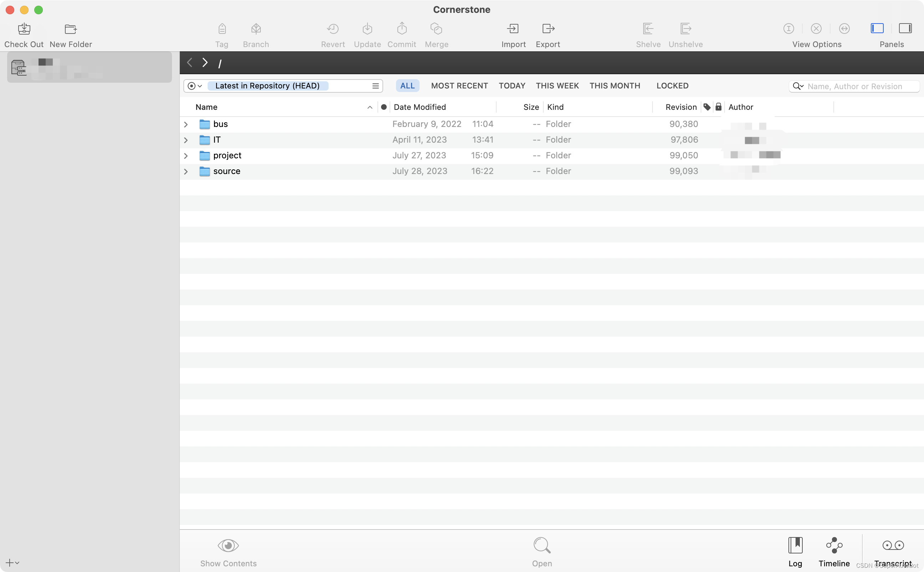Sort by the Revision column header
The height and width of the screenshot is (572, 924).
(x=677, y=107)
